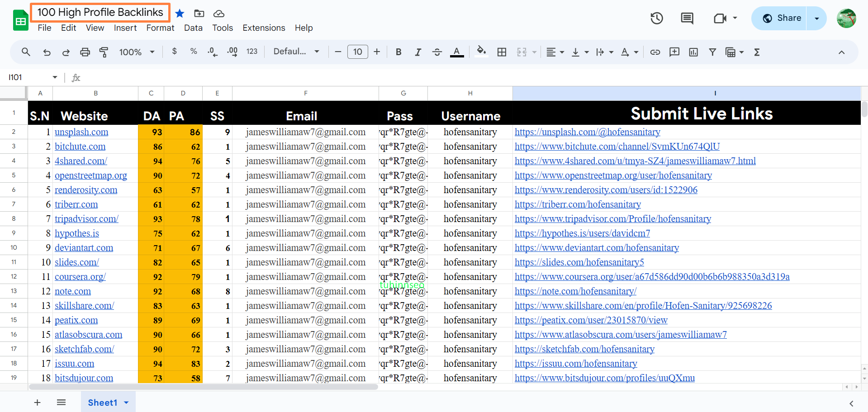This screenshot has width=868, height=412.
Task: Open version history clock icon
Action: [x=656, y=19]
